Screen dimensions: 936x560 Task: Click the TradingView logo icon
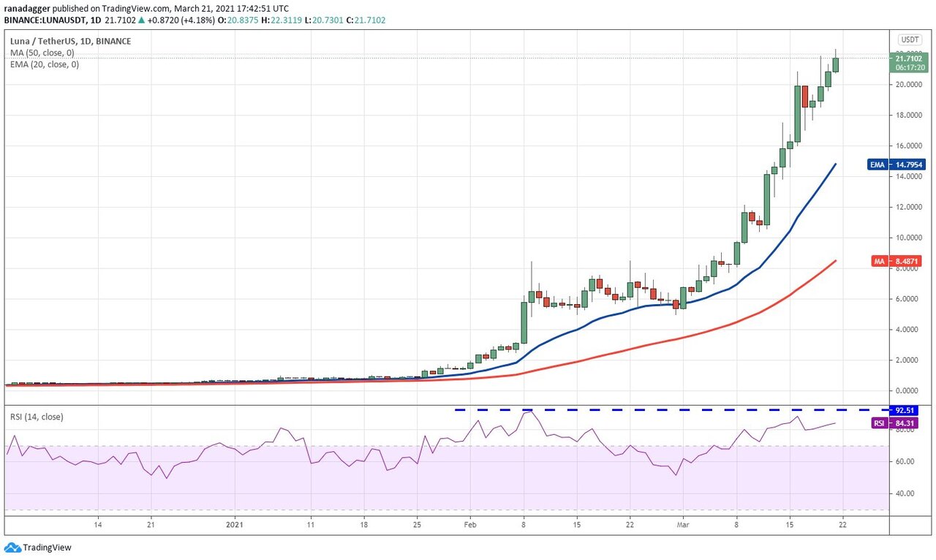coord(12,548)
